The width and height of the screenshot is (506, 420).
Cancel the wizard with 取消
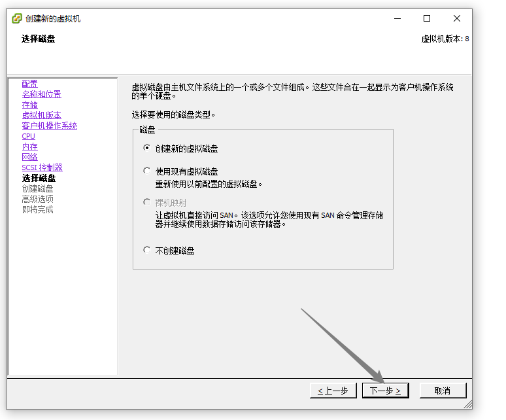click(443, 391)
